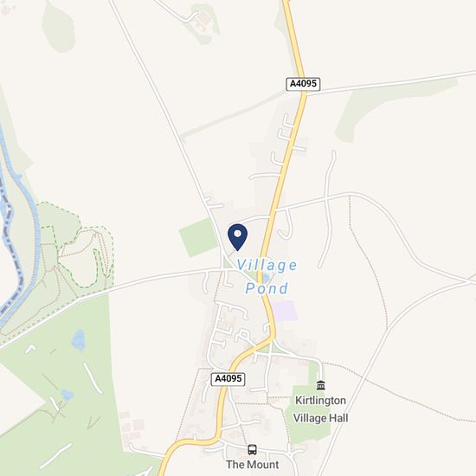The width and height of the screenshot is (476, 476).
Task: Click the bus stop icon above The Mount
Action: (x=252, y=449)
